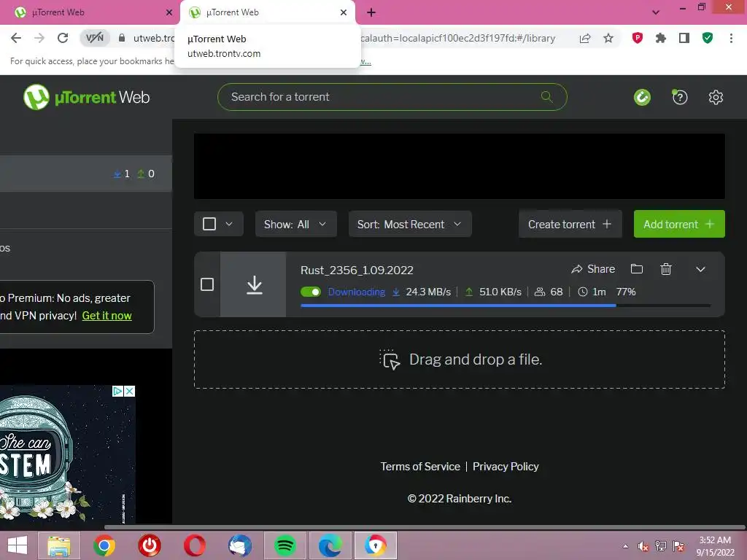
Task: Click the VPN badge in address bar
Action: click(94, 38)
